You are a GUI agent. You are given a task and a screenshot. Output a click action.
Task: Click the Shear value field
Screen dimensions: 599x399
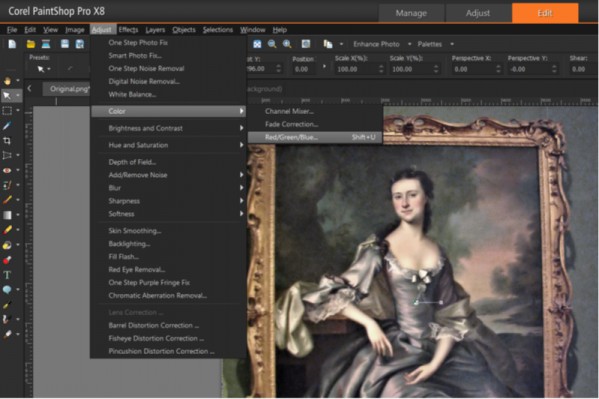pos(583,69)
